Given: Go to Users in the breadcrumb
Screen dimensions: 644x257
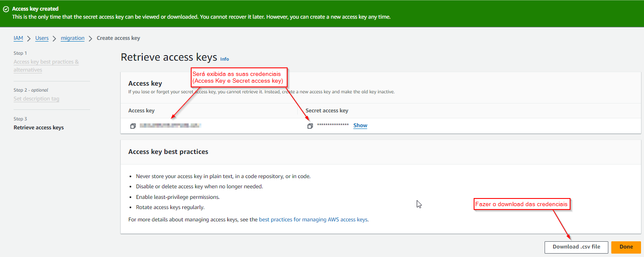Looking at the screenshot, I should tap(42, 38).
